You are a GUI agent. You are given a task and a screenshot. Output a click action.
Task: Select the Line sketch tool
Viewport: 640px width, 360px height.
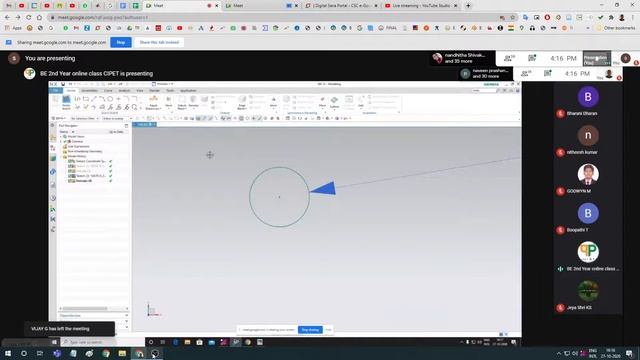click(x=94, y=99)
